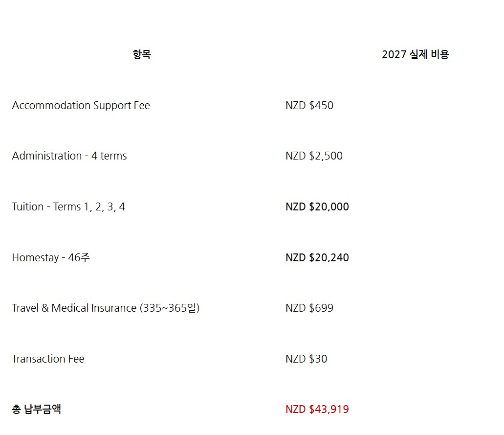Screen dimensions: 504x435
Task: Click the red NZD $43,919 total
Action: point(317,409)
